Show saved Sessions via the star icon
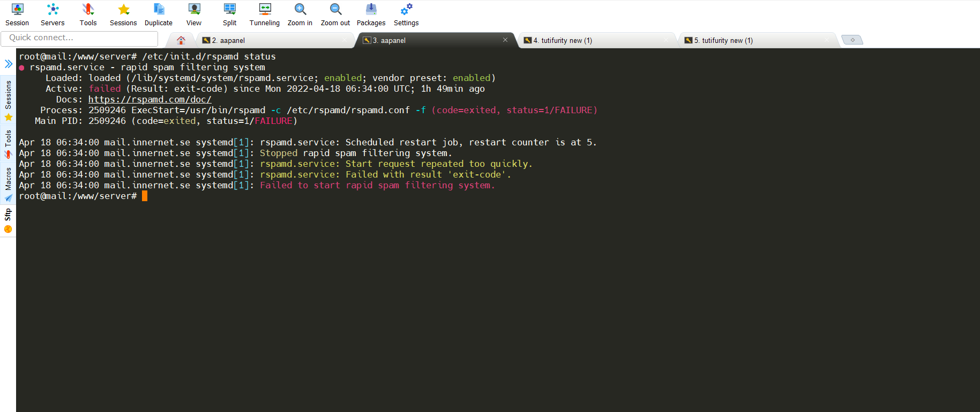Screen dimensions: 980x412 123,14
